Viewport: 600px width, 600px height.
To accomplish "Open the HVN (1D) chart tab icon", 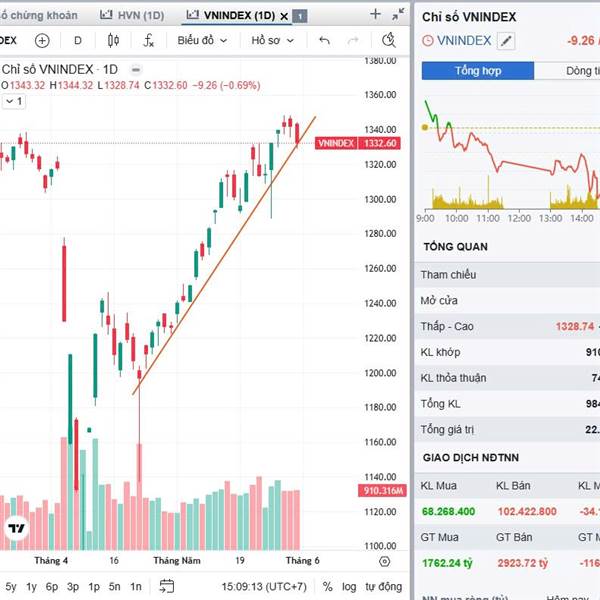I will click(106, 15).
